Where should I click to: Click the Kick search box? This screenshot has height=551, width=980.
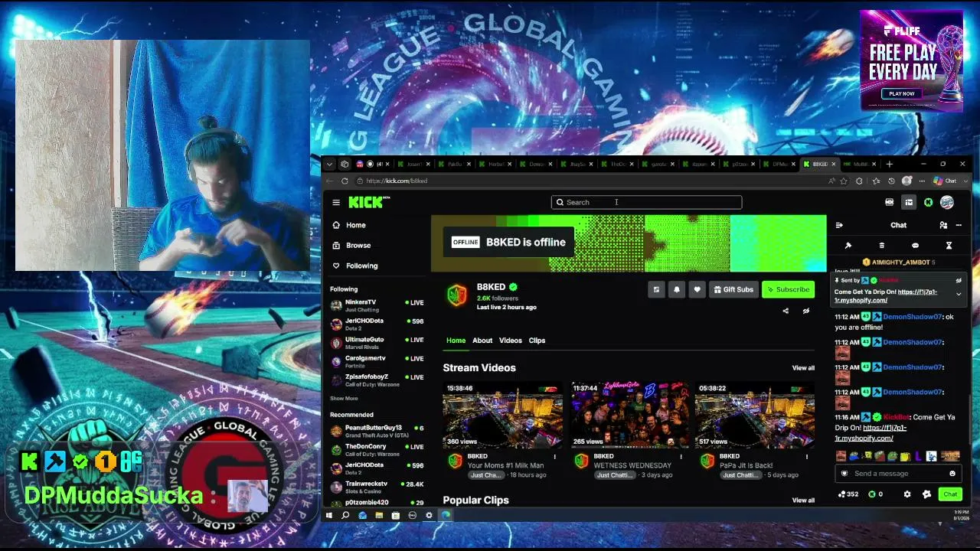tap(646, 202)
